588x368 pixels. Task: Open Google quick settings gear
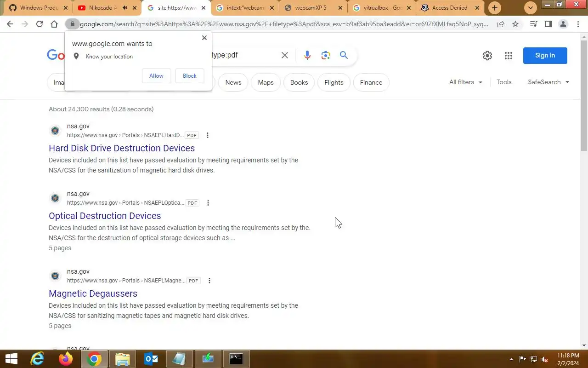487,56
